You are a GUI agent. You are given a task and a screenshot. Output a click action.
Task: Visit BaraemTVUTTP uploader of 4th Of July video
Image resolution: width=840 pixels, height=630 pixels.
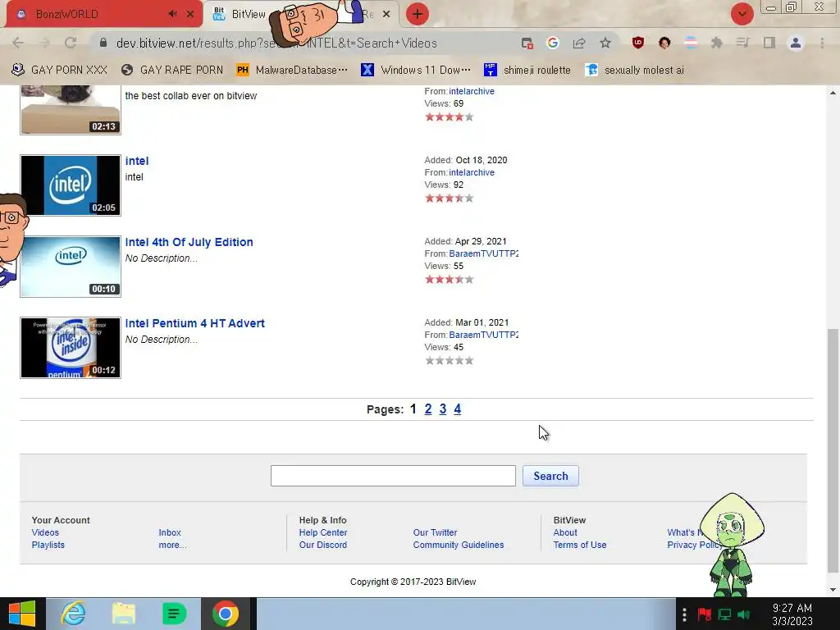click(483, 254)
